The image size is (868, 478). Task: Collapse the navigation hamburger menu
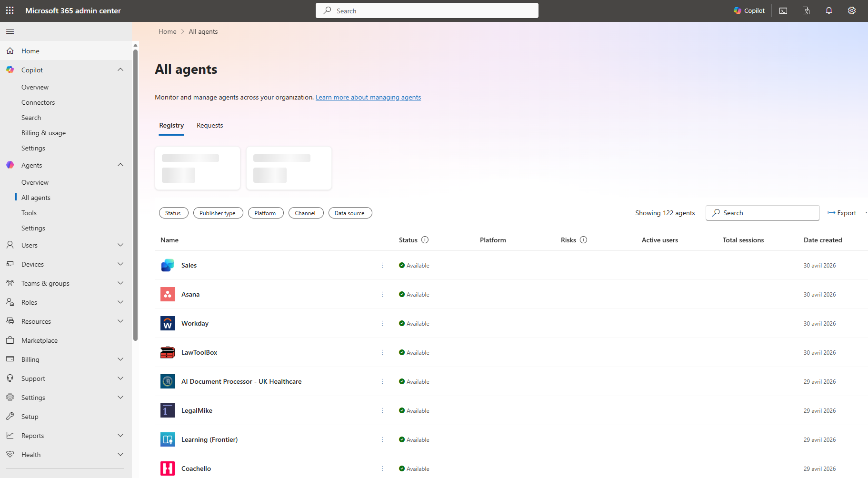10,31
